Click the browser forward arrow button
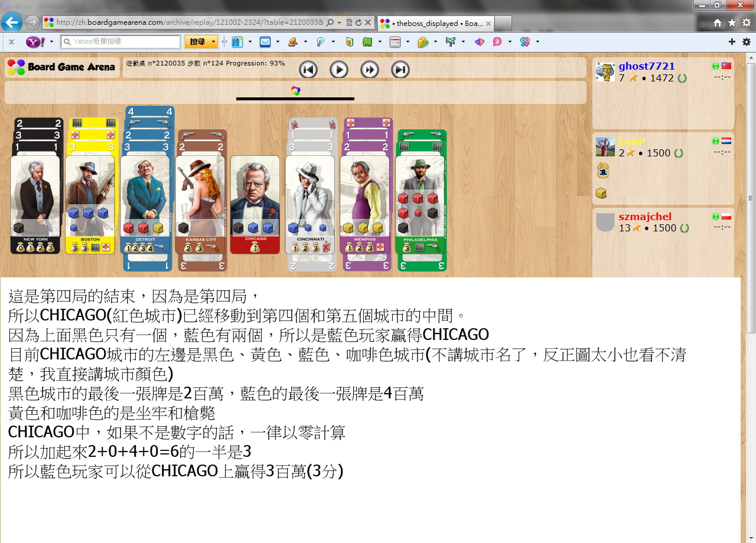The image size is (756, 543). (32, 22)
